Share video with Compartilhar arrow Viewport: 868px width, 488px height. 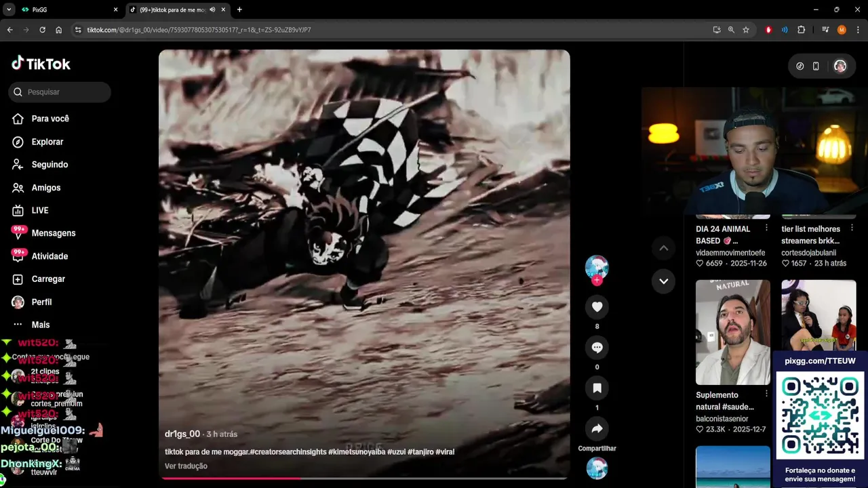[597, 429]
